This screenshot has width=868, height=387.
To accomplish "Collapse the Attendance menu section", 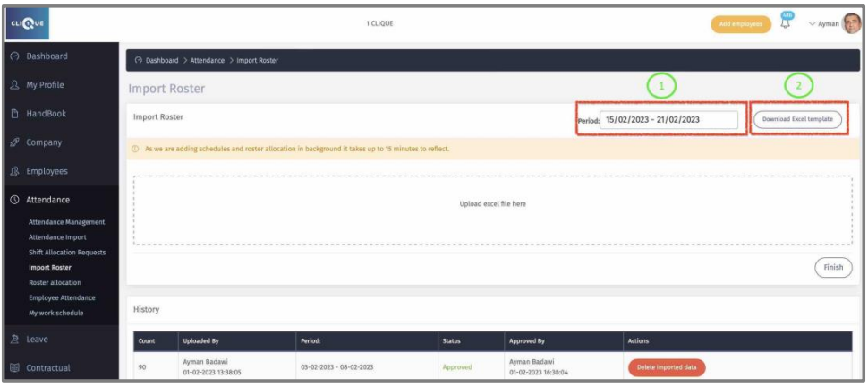I will click(47, 200).
